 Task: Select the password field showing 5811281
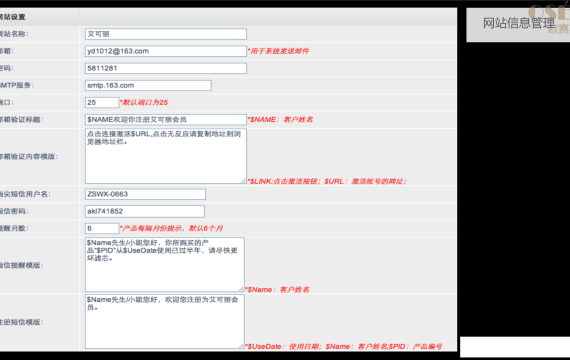[166, 68]
